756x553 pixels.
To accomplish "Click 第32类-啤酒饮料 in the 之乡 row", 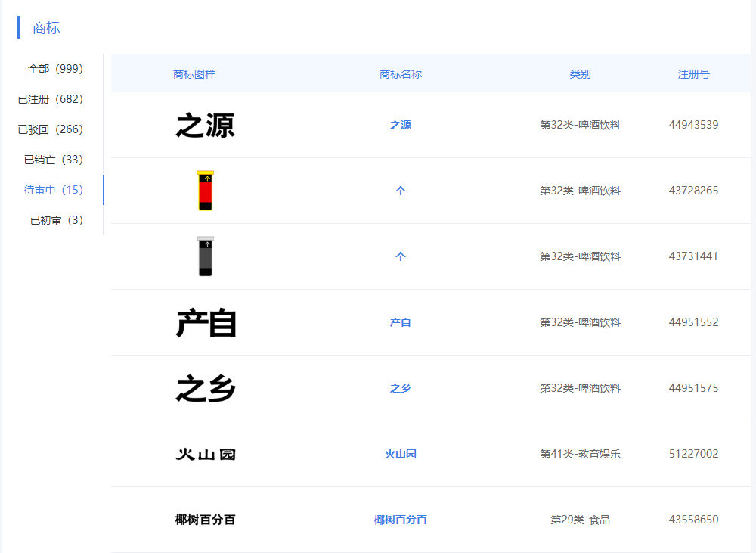I will point(580,388).
